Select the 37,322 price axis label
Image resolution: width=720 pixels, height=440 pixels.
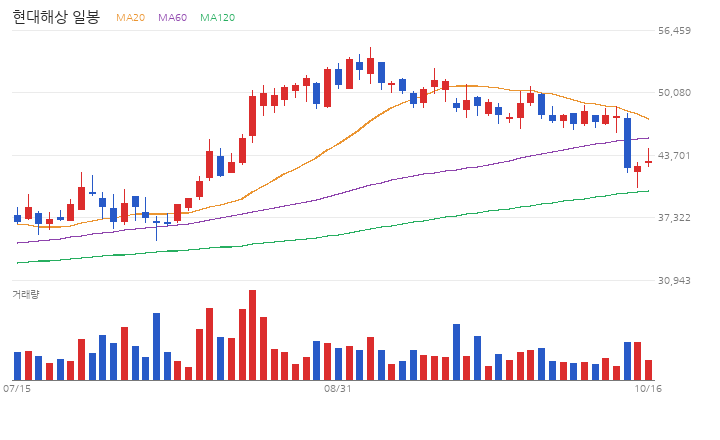click(x=674, y=218)
